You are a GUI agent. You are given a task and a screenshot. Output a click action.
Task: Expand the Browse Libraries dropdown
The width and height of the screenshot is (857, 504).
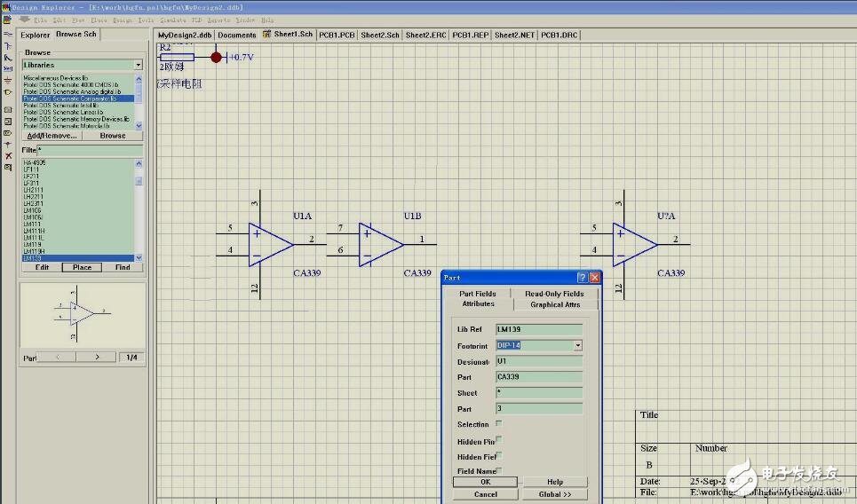[x=138, y=65]
